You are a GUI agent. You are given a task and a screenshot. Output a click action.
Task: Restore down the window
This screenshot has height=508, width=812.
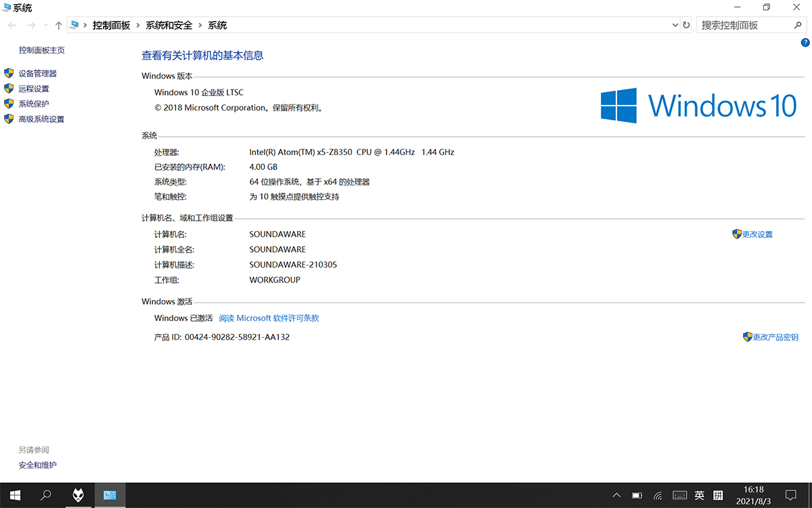[767, 7]
